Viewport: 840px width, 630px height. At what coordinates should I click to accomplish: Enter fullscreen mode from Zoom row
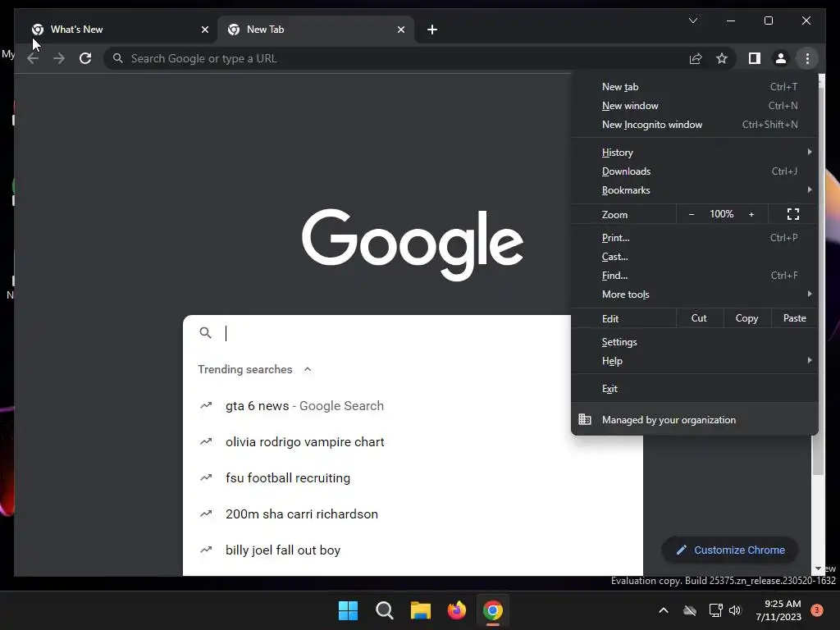click(x=793, y=214)
